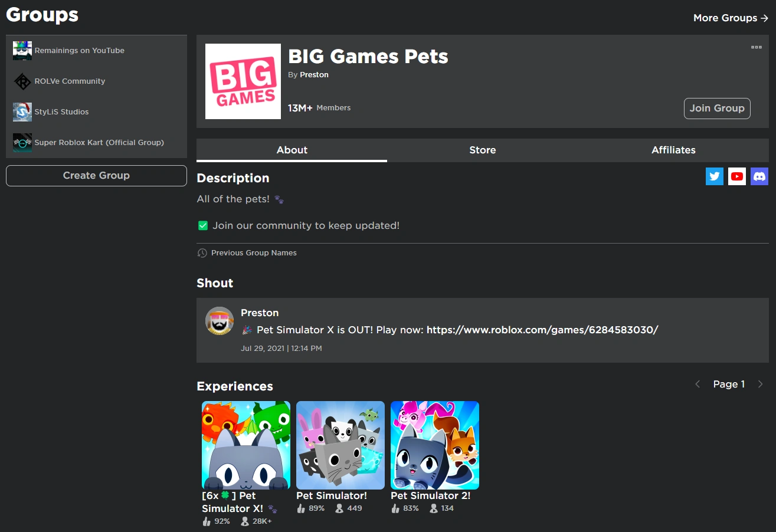Click Preston's profile link under the group name

(x=314, y=74)
